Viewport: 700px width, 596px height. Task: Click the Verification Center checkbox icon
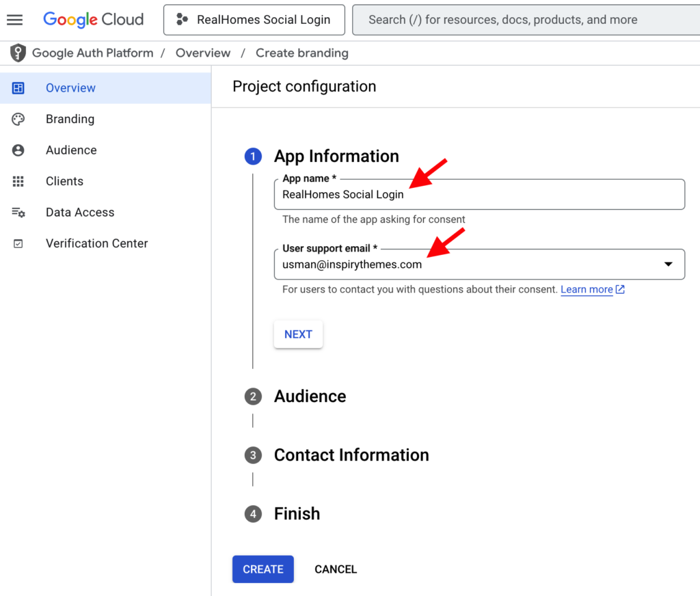(18, 244)
